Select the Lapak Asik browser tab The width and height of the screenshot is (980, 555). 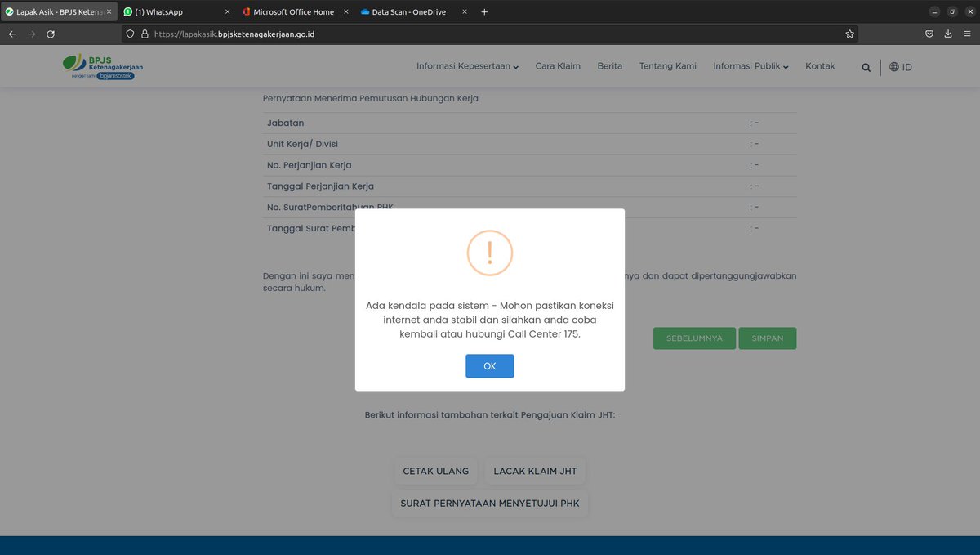[56, 12]
